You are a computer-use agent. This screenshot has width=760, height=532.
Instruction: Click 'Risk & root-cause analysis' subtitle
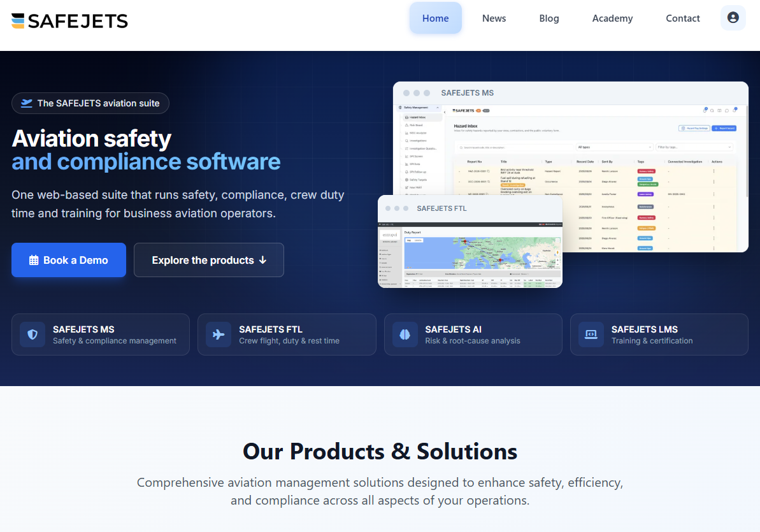click(x=473, y=341)
